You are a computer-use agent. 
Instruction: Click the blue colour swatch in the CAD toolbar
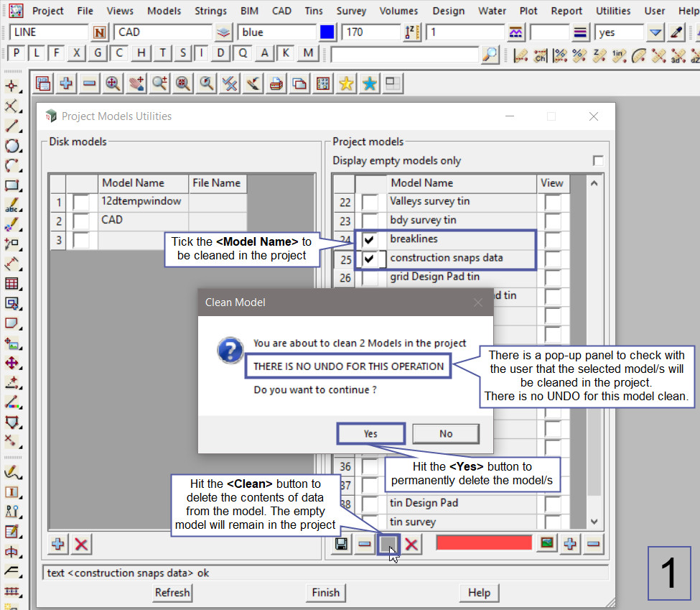(x=327, y=32)
